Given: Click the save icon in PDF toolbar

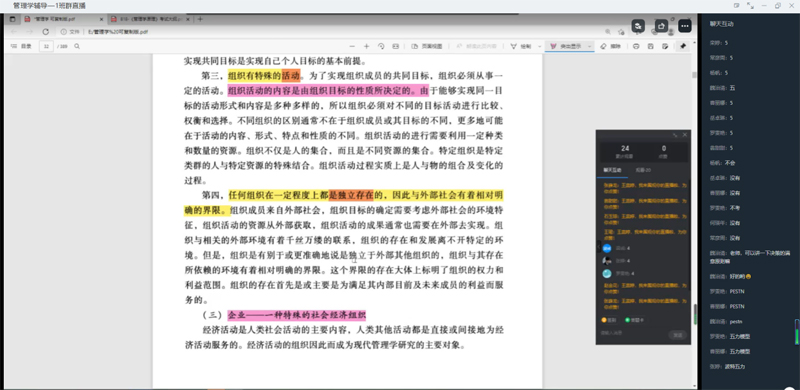Looking at the screenshot, I should coord(651,46).
